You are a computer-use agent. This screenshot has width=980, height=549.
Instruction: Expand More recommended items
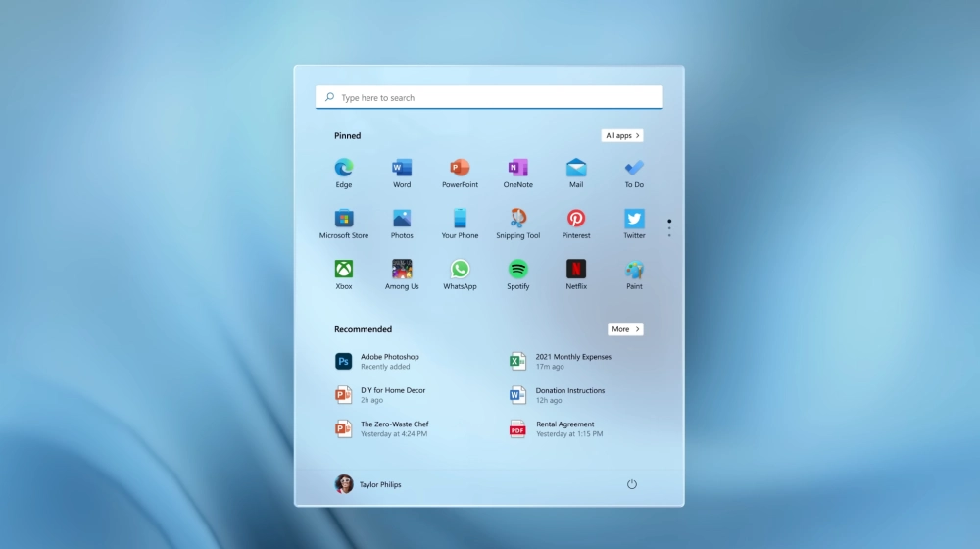point(625,329)
